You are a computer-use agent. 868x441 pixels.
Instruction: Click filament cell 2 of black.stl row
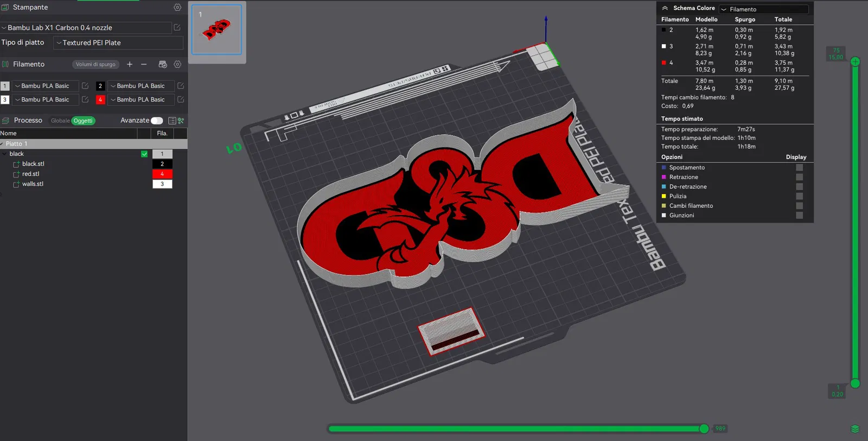point(162,164)
